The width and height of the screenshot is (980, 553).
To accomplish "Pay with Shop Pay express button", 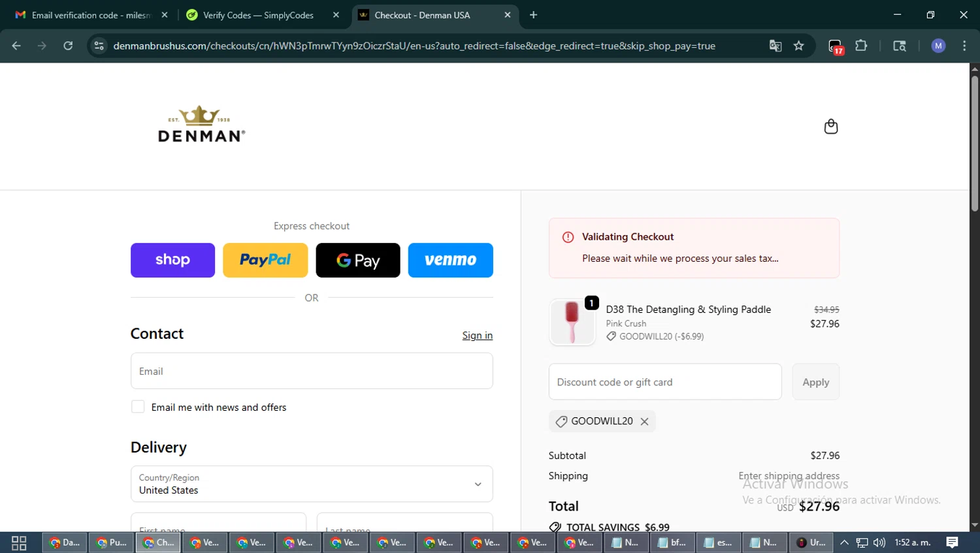I will 172,260.
